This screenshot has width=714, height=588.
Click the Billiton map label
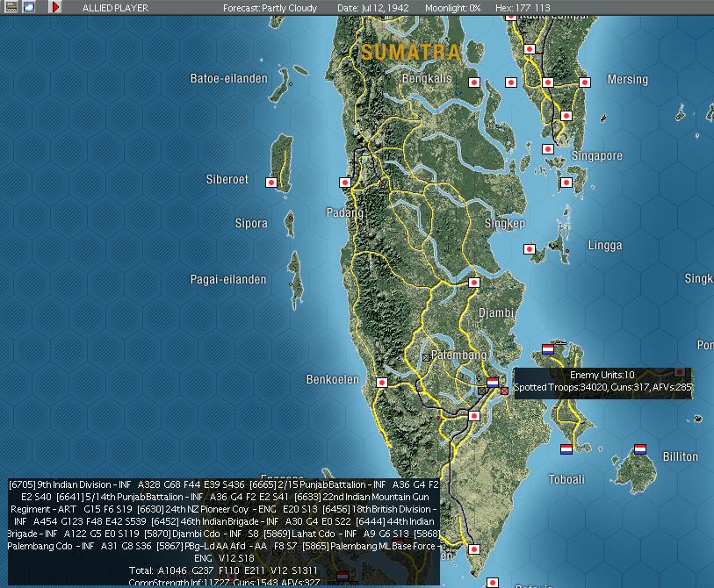tap(681, 456)
